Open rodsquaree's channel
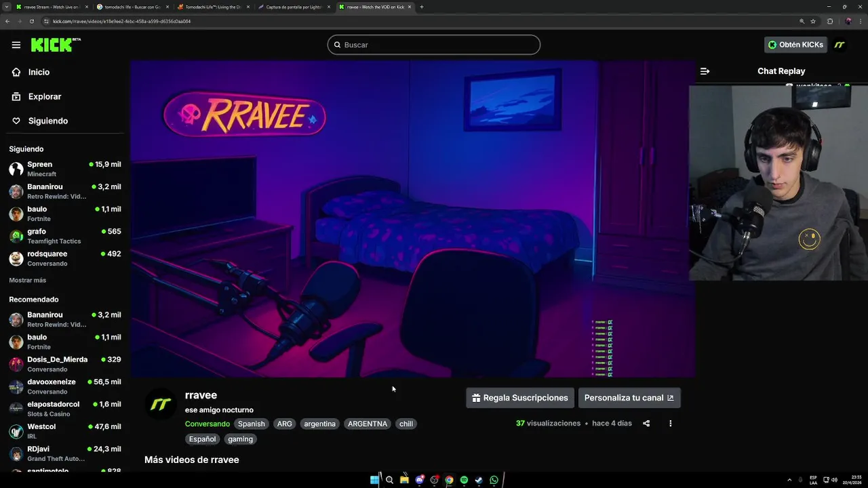868x488 pixels. (x=64, y=258)
